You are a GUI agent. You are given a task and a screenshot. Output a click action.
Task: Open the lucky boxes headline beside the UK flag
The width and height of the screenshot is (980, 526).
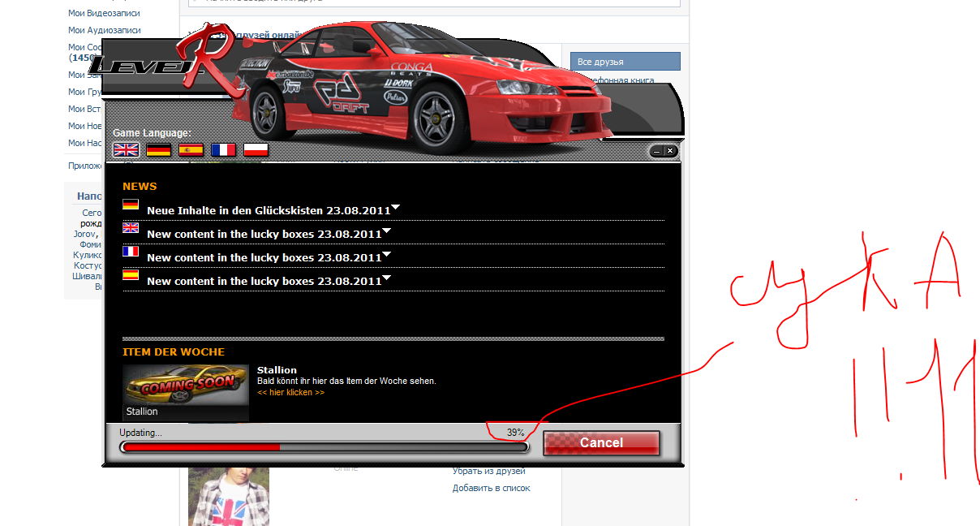tap(264, 234)
